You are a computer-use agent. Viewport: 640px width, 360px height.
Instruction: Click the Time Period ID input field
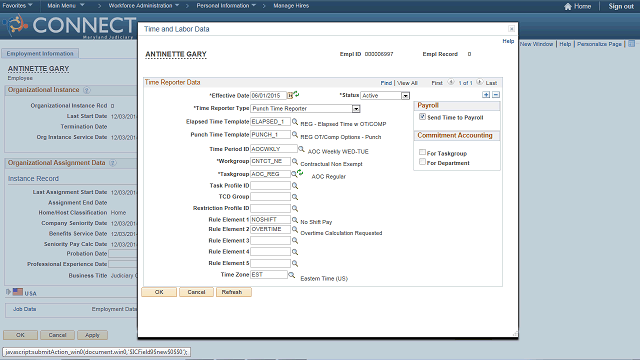[x=273, y=149]
